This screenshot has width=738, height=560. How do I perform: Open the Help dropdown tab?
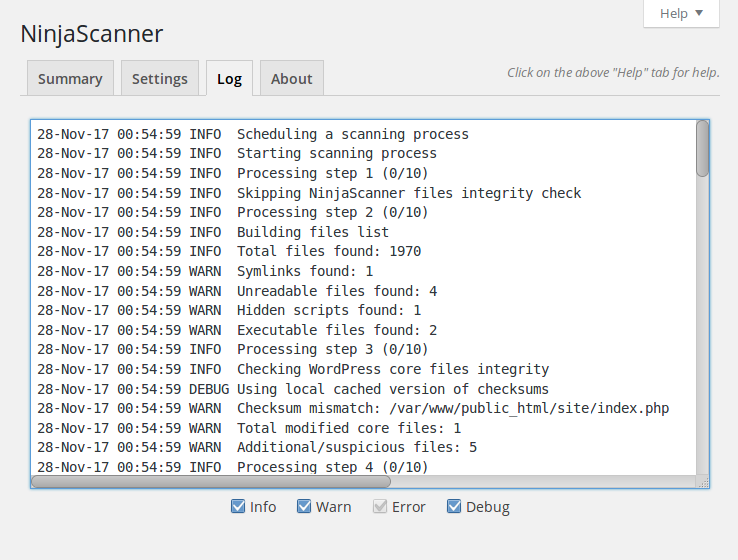681,14
